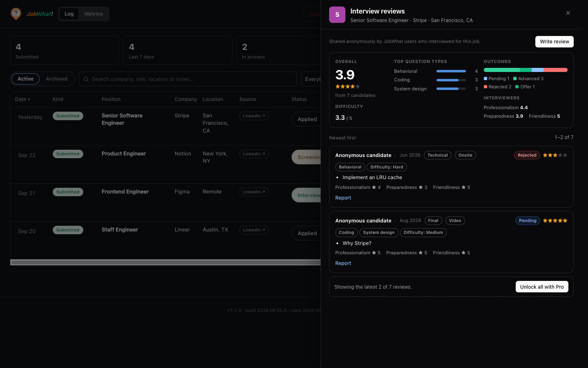The width and height of the screenshot is (588, 368).
Task: Click the "Newest first" sort label
Action: [343, 138]
